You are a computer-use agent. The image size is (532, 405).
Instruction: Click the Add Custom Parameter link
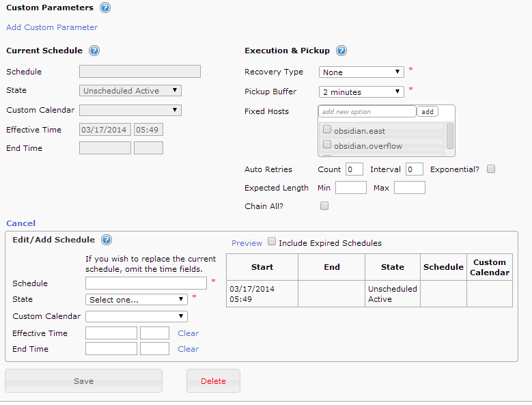click(52, 27)
